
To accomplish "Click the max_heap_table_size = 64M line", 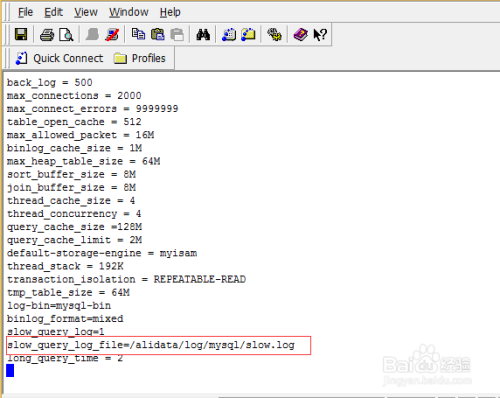I will (x=83, y=161).
